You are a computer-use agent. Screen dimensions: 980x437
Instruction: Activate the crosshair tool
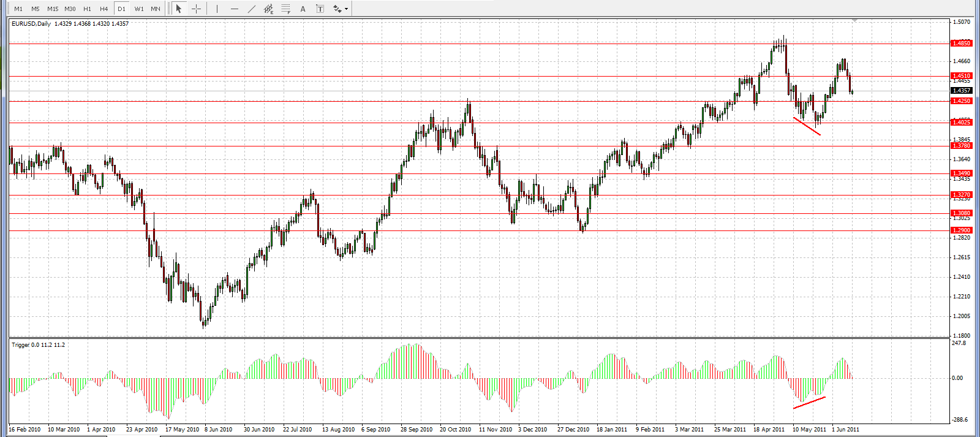pyautogui.click(x=196, y=9)
